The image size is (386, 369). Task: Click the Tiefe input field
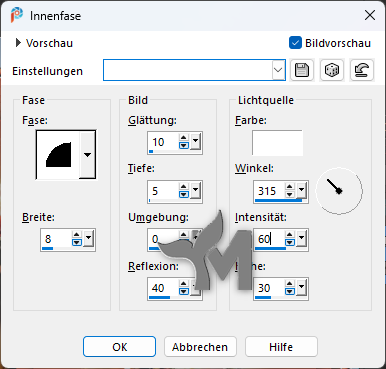click(x=163, y=191)
